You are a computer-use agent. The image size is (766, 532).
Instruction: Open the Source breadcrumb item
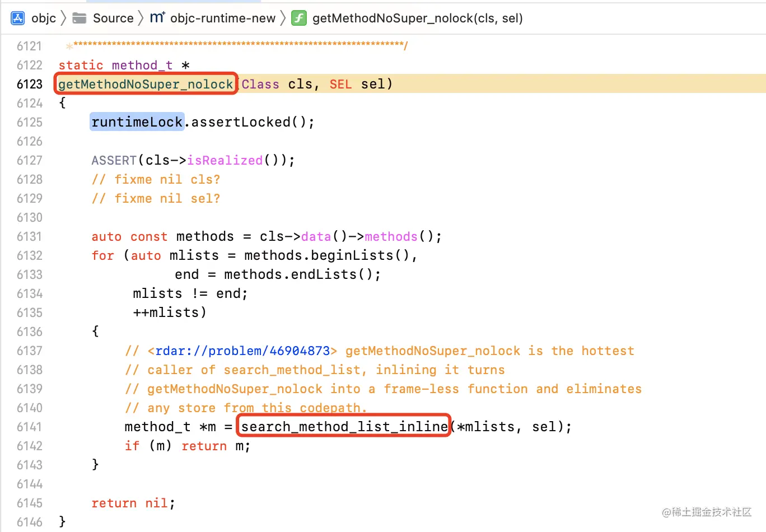point(113,18)
